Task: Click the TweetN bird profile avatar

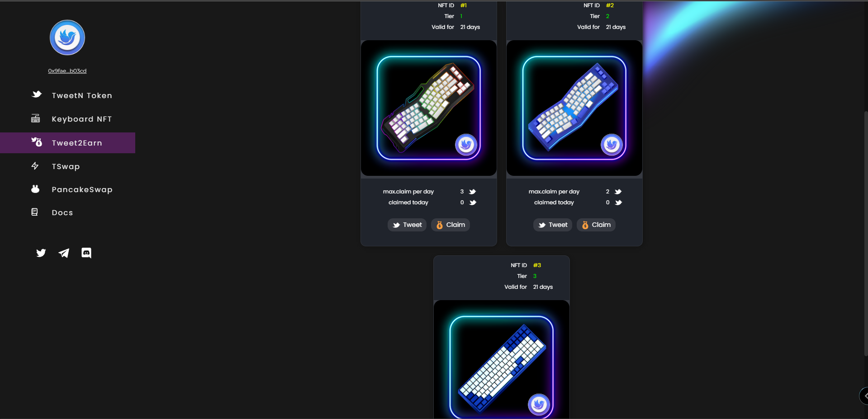Action: click(67, 38)
